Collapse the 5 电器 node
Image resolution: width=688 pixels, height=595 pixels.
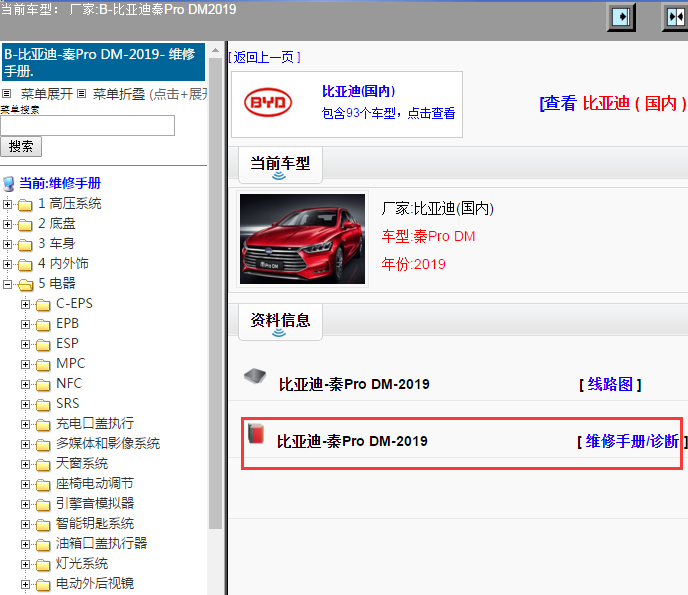click(x=7, y=284)
